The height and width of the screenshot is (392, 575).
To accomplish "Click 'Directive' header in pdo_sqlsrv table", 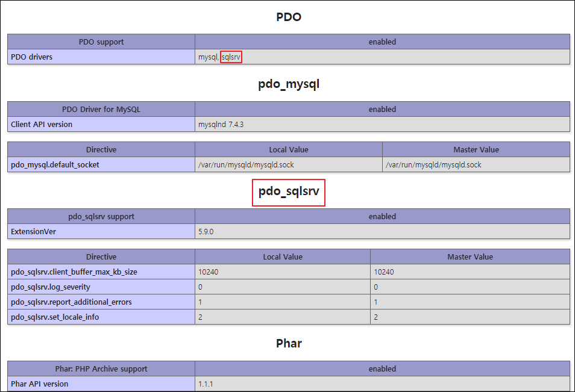I will (x=101, y=257).
